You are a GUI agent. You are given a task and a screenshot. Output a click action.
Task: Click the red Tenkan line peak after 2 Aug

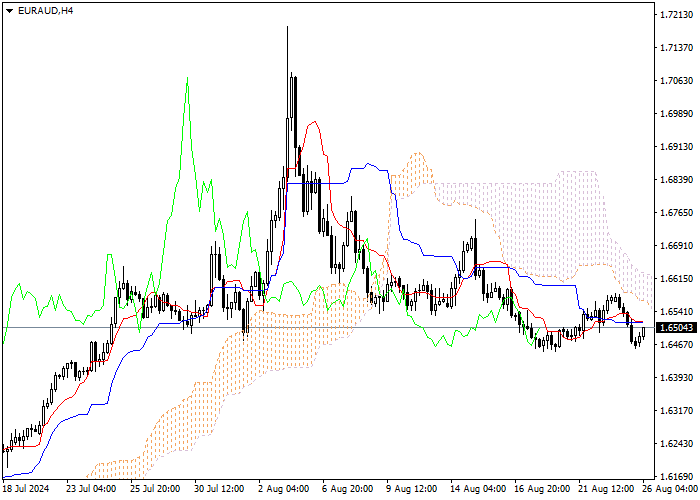pos(315,122)
